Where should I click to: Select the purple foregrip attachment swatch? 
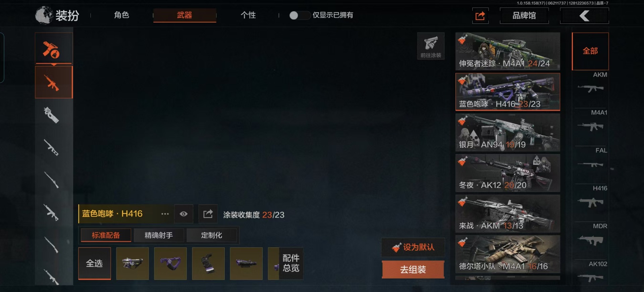point(170,263)
